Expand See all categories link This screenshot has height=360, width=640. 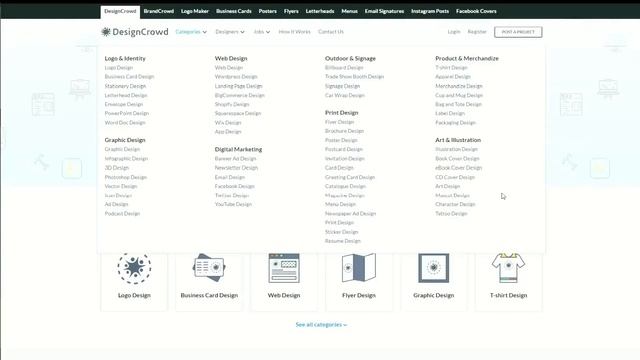pyautogui.click(x=321, y=324)
